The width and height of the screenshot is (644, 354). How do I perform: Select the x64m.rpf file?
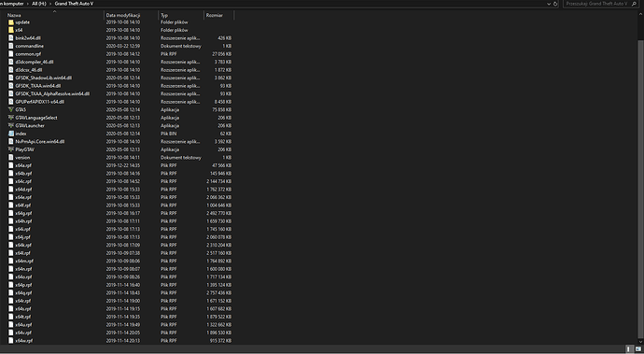[x=24, y=262]
